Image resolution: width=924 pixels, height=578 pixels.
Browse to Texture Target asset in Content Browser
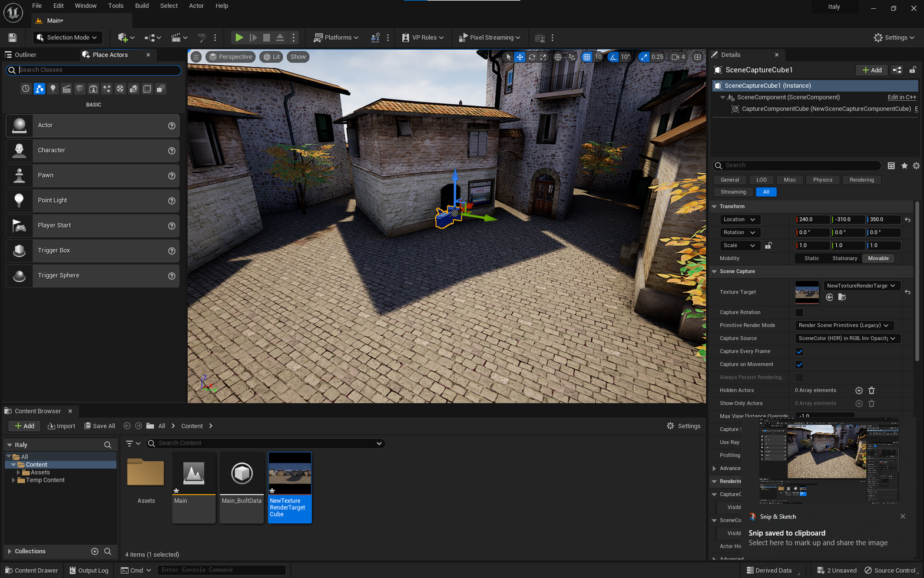click(x=842, y=298)
